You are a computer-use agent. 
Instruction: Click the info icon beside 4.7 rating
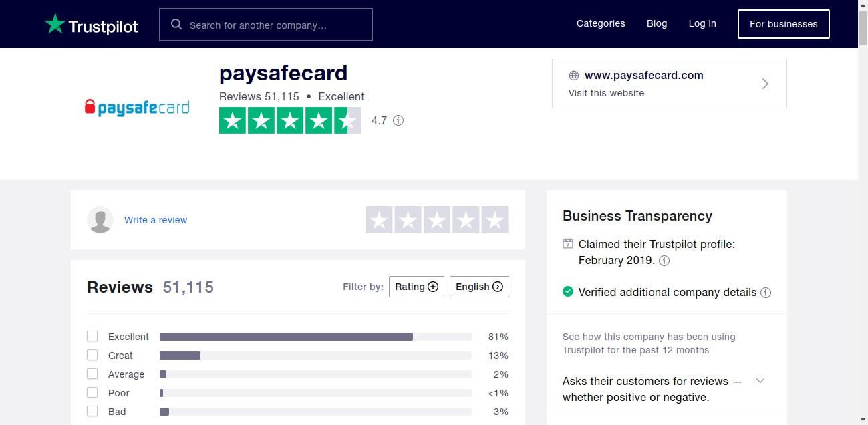(x=398, y=120)
